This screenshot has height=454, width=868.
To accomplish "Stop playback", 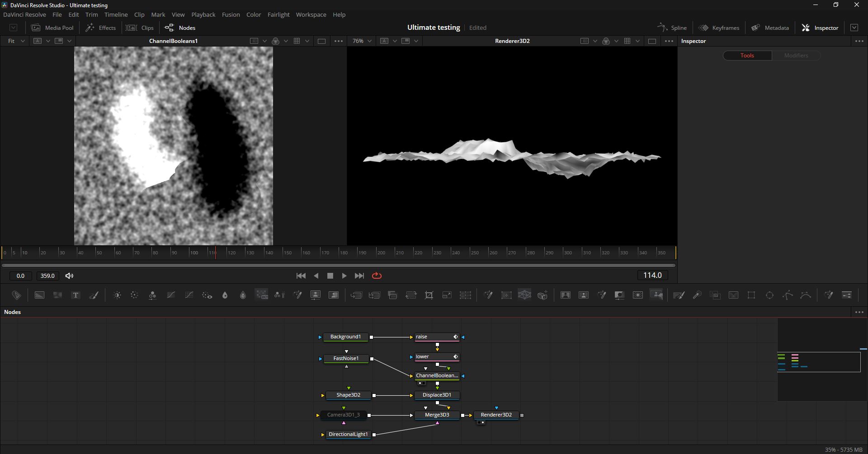I will [x=330, y=276].
